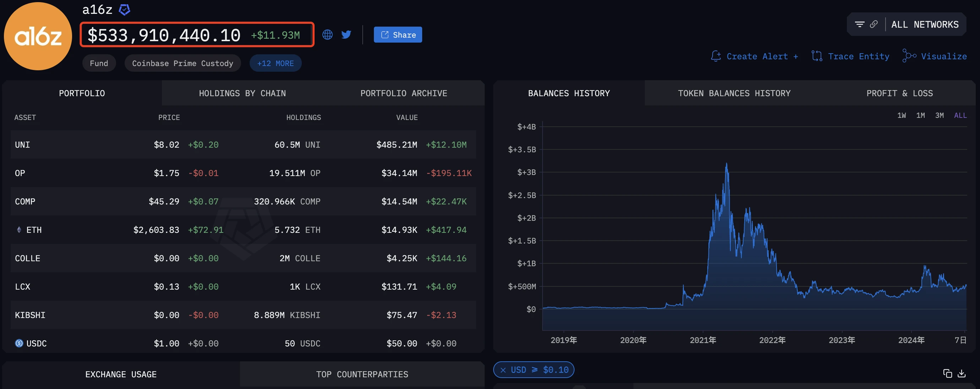This screenshot has height=389, width=980.
Task: Open the Twitter bird icon
Action: pyautogui.click(x=346, y=34)
